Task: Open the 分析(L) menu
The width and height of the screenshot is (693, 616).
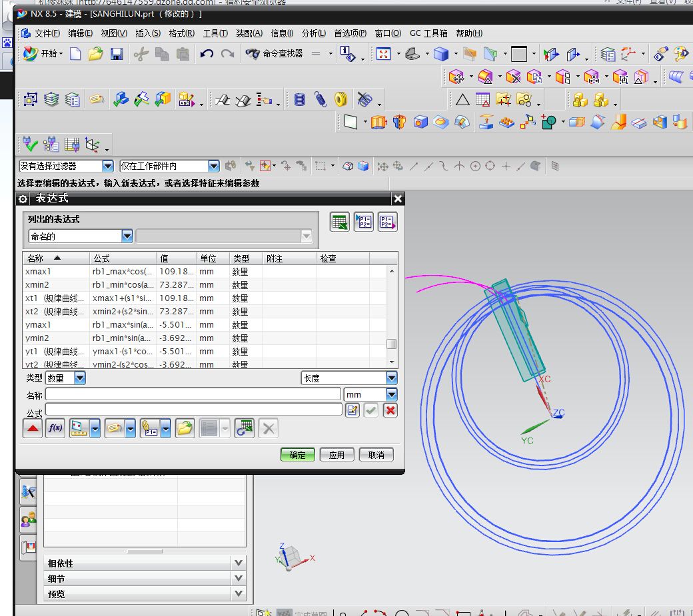Action: [x=313, y=33]
